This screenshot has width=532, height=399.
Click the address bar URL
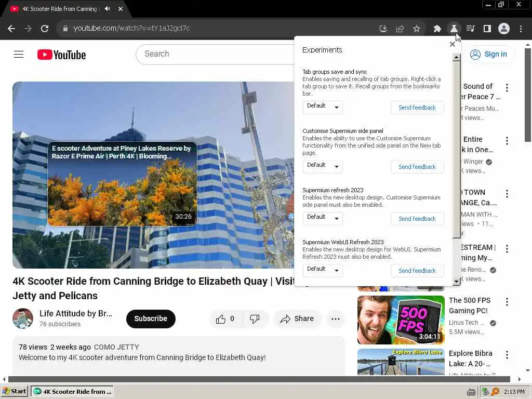(x=131, y=29)
